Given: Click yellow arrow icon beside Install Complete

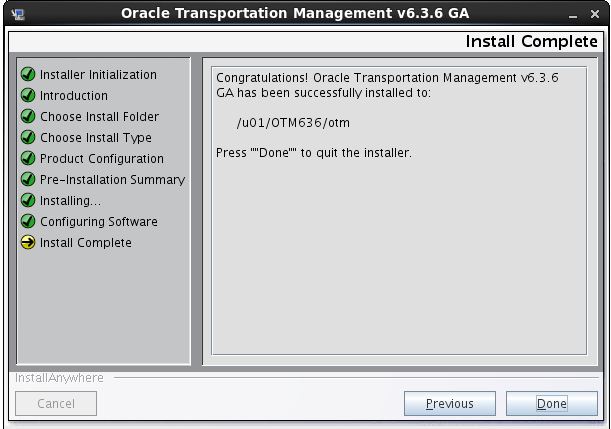Looking at the screenshot, I should [28, 242].
